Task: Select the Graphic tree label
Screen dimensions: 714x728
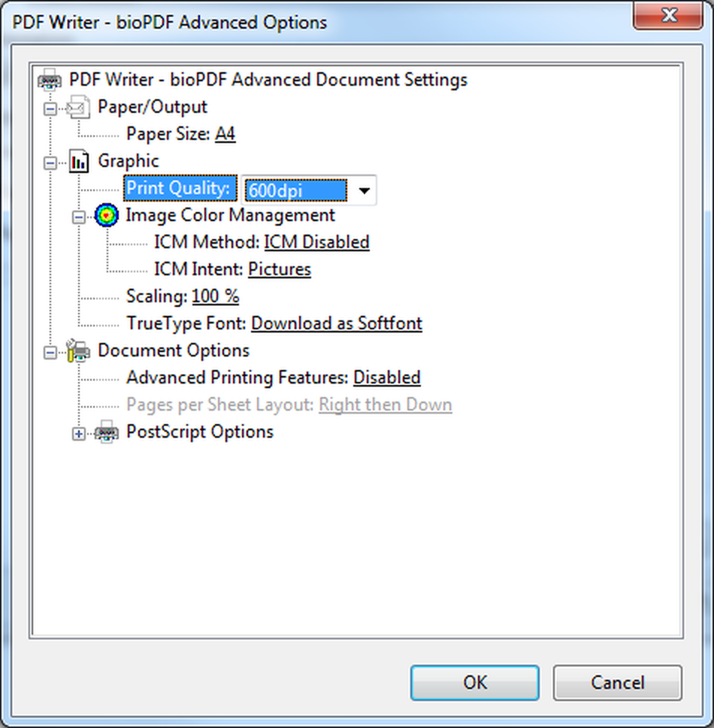Action: click(129, 161)
